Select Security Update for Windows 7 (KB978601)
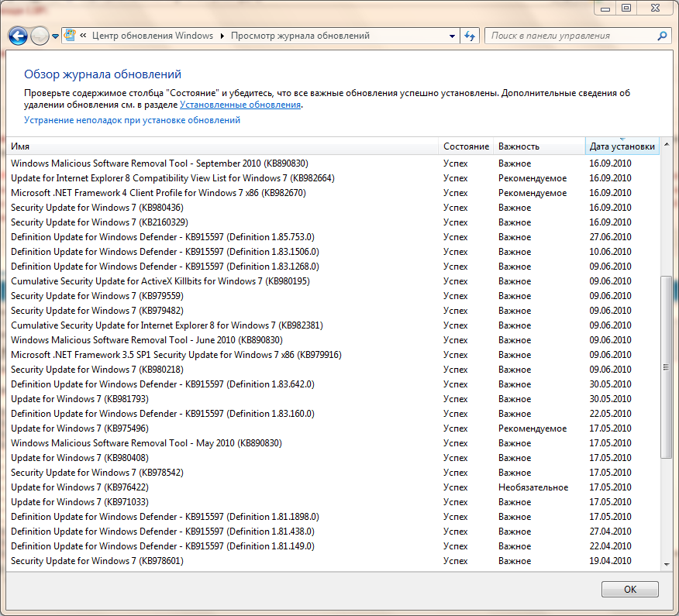Viewport: 679px width, 616px height. (333, 560)
